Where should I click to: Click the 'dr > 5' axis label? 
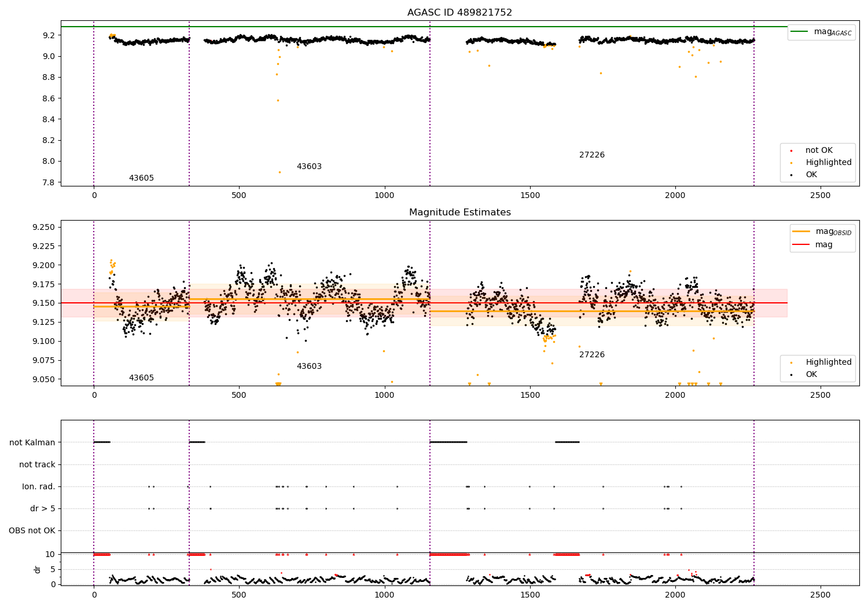[x=43, y=509]
